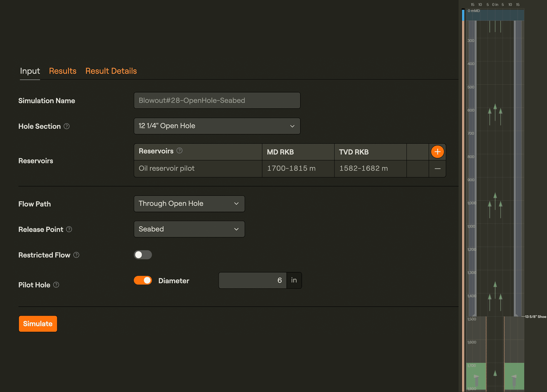
Task: Click help icon beside Restricted Flow
Action: (76, 255)
